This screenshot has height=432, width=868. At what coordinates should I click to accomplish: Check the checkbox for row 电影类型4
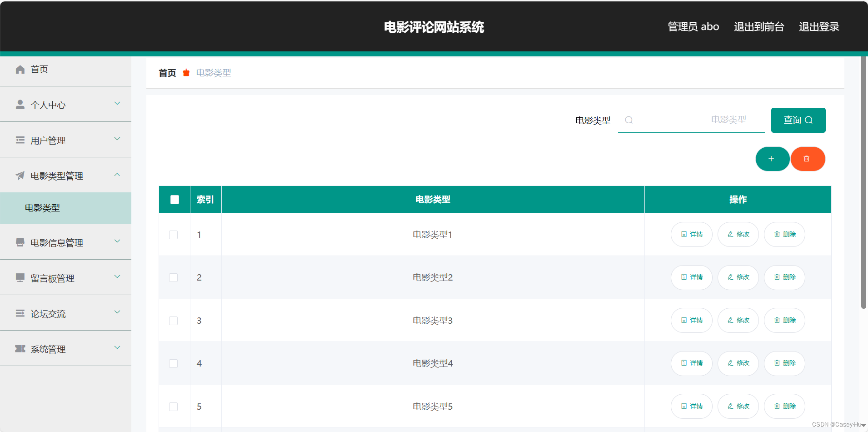(x=173, y=363)
